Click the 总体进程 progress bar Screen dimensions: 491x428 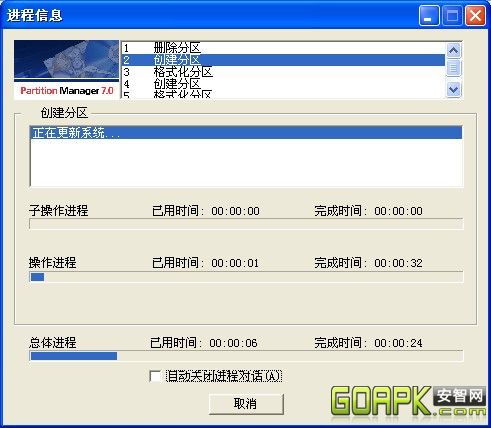[246, 356]
